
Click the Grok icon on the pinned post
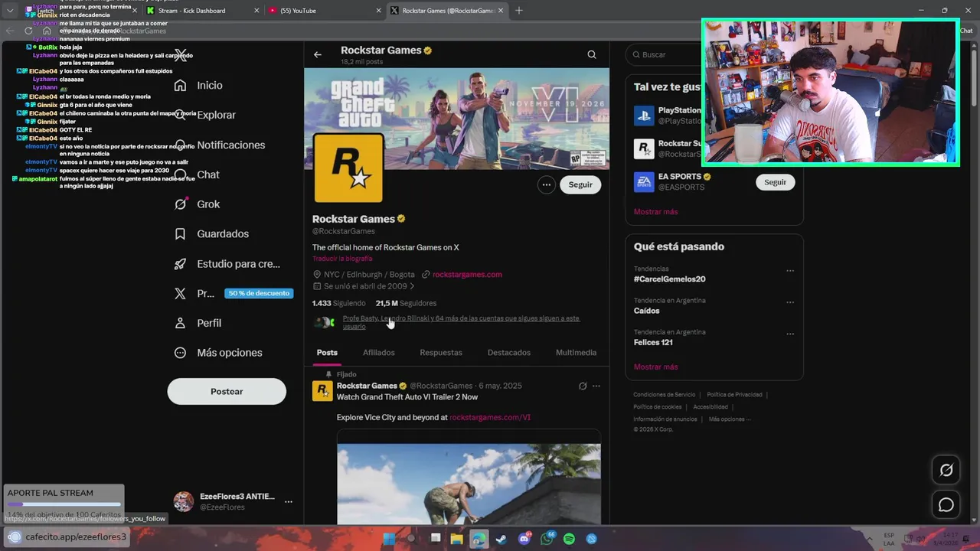583,386
